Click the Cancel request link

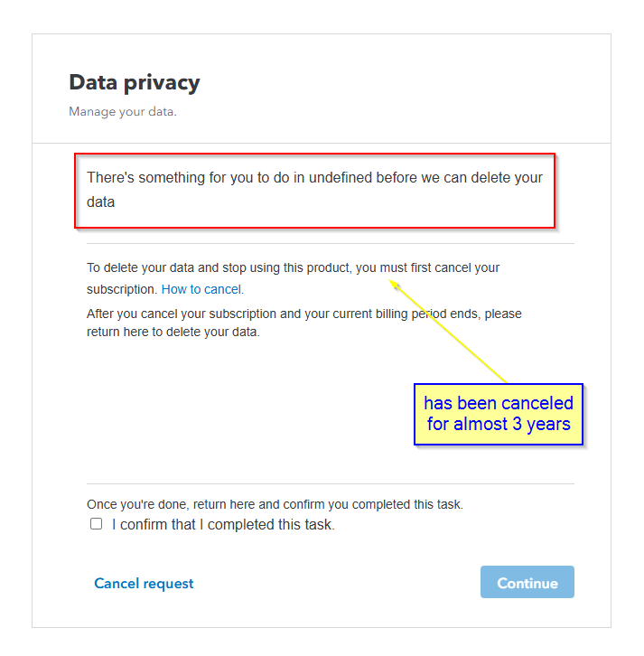tap(144, 584)
